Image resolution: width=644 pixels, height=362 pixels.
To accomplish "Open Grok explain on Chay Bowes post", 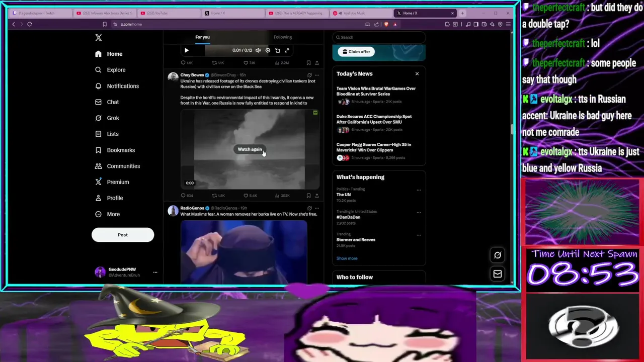I will click(x=309, y=75).
